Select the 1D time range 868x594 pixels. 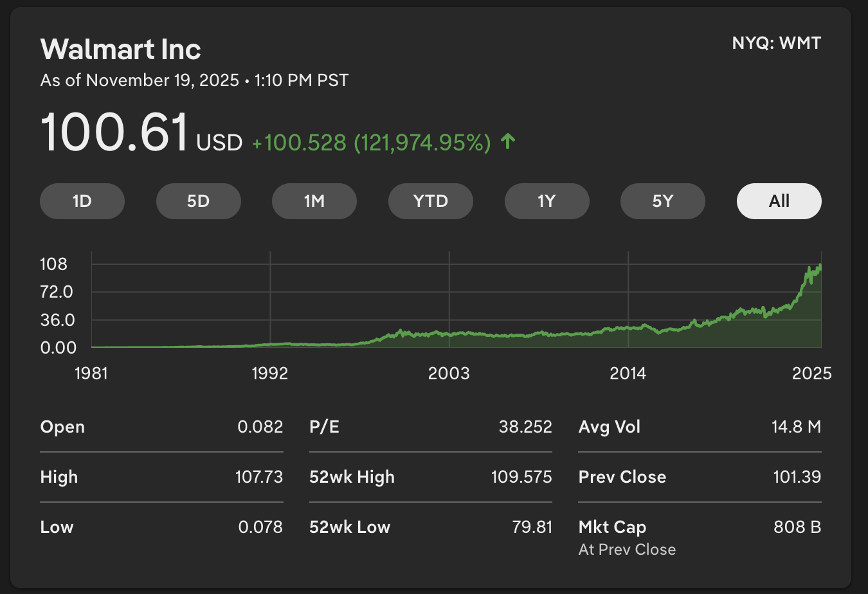[82, 201]
